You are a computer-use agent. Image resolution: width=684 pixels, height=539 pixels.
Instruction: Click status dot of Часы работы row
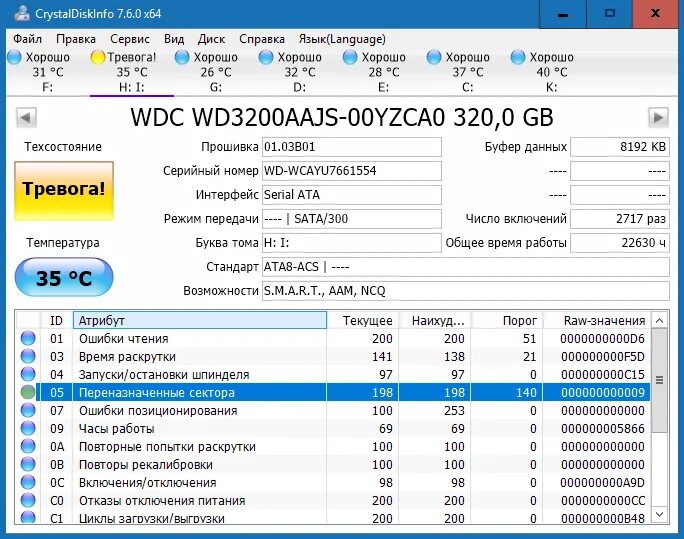click(x=28, y=428)
